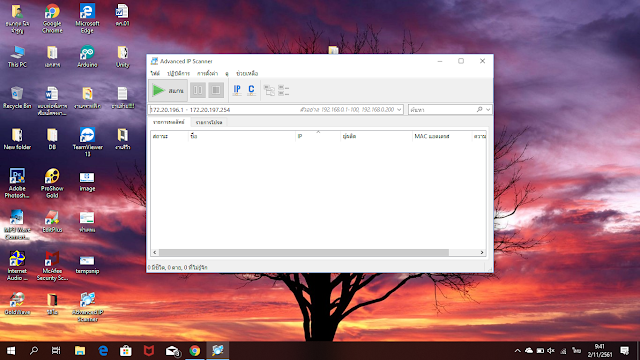Click the horizontal scrollbar left arrow

click(155, 253)
